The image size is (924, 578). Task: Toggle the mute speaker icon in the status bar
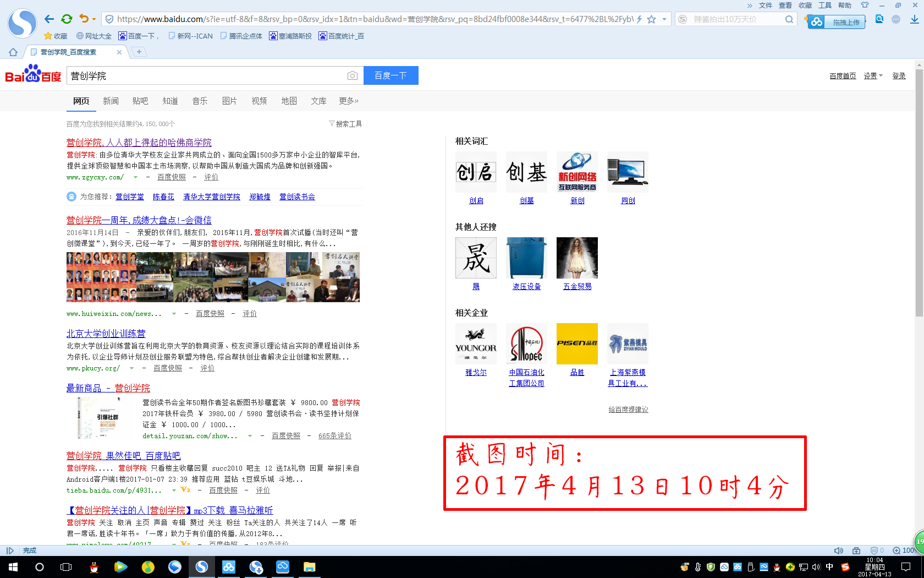coord(838,550)
